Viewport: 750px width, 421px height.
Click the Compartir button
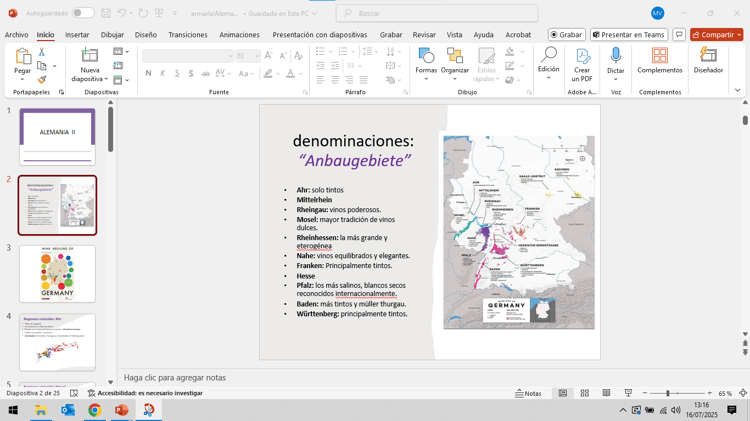click(716, 34)
